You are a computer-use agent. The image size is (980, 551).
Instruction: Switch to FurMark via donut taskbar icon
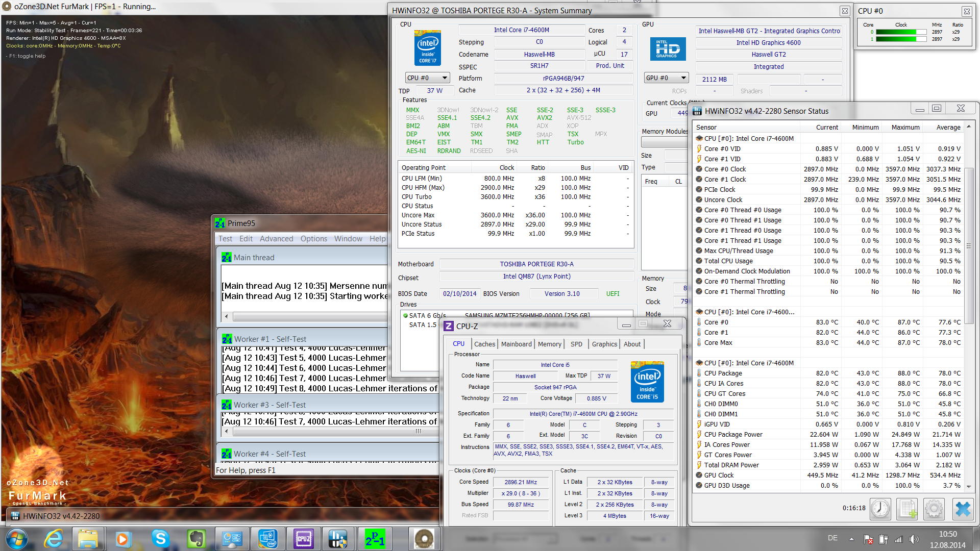[x=424, y=539]
